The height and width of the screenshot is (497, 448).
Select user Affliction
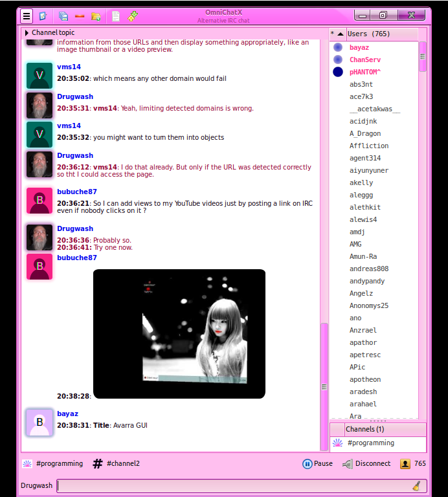click(369, 146)
